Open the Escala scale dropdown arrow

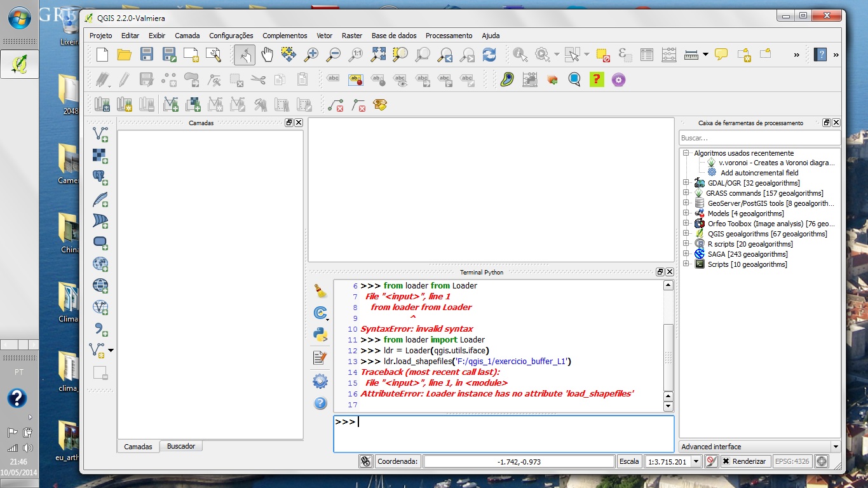pyautogui.click(x=696, y=462)
